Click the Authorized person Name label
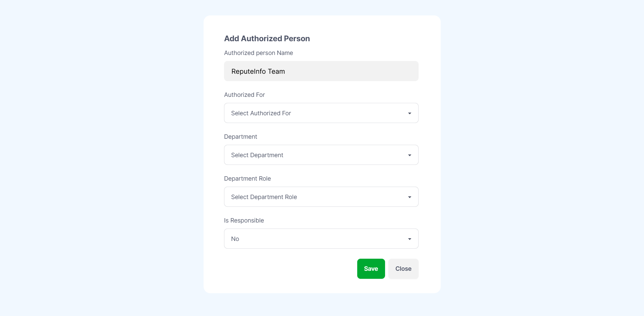This screenshot has width=644, height=316. click(x=258, y=53)
